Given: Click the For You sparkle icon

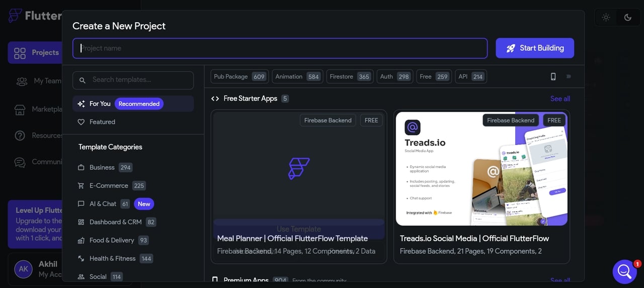Looking at the screenshot, I should 81,104.
